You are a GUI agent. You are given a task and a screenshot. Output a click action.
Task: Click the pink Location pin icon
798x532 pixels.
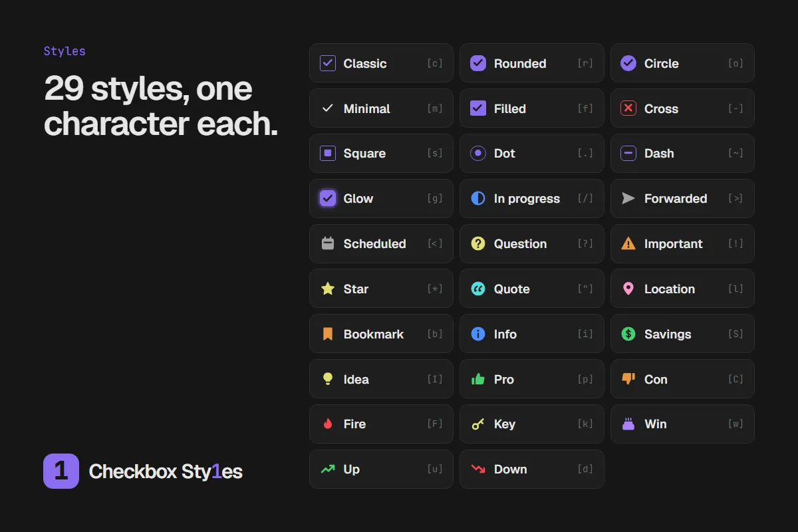pos(628,289)
